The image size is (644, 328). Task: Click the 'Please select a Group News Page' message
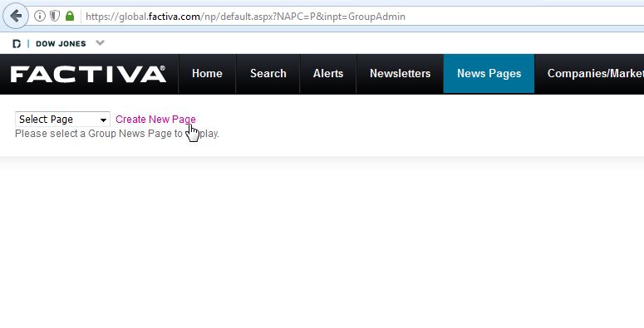click(117, 134)
